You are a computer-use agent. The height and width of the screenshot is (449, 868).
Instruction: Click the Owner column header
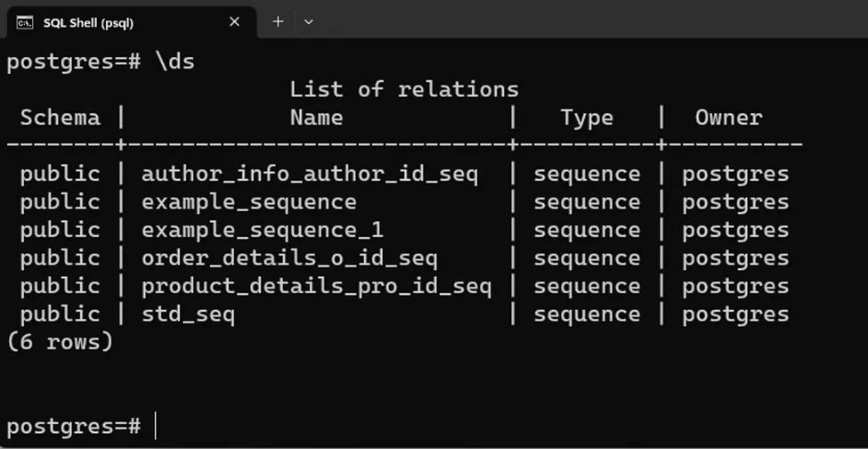point(728,118)
